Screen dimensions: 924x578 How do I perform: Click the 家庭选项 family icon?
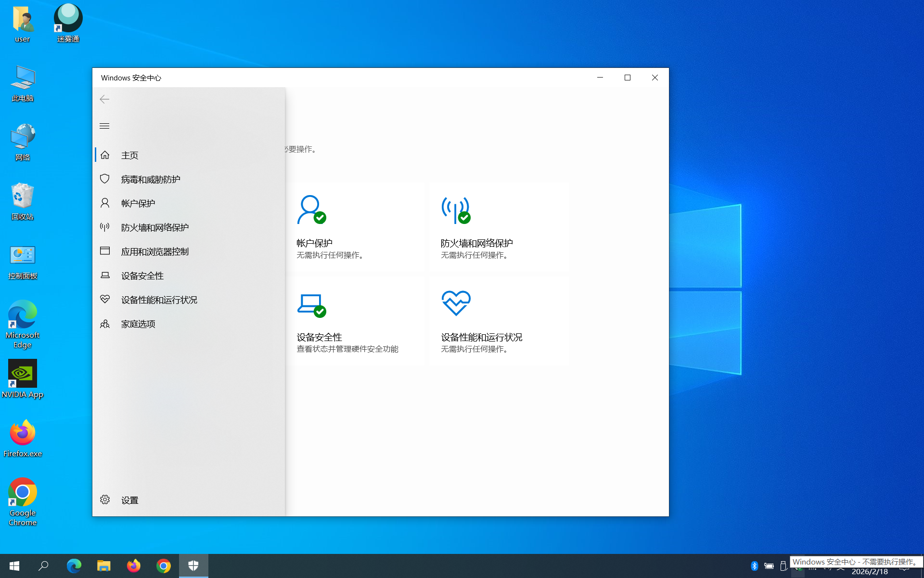coord(105,324)
